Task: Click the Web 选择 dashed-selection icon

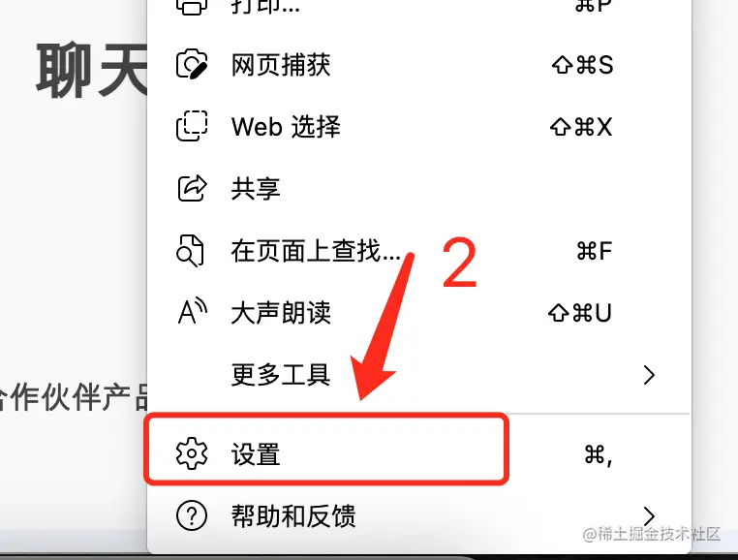Action: point(192,126)
